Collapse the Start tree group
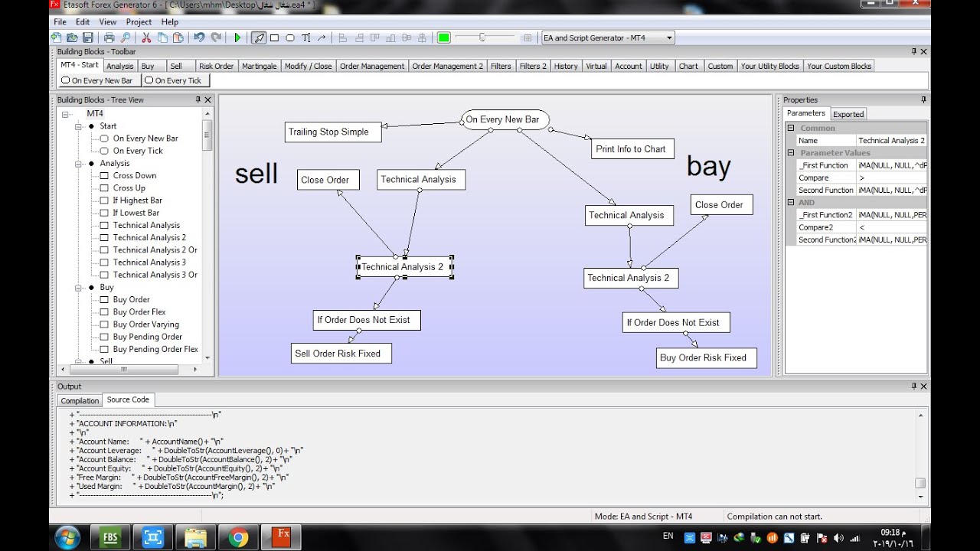980x551 pixels. click(77, 126)
